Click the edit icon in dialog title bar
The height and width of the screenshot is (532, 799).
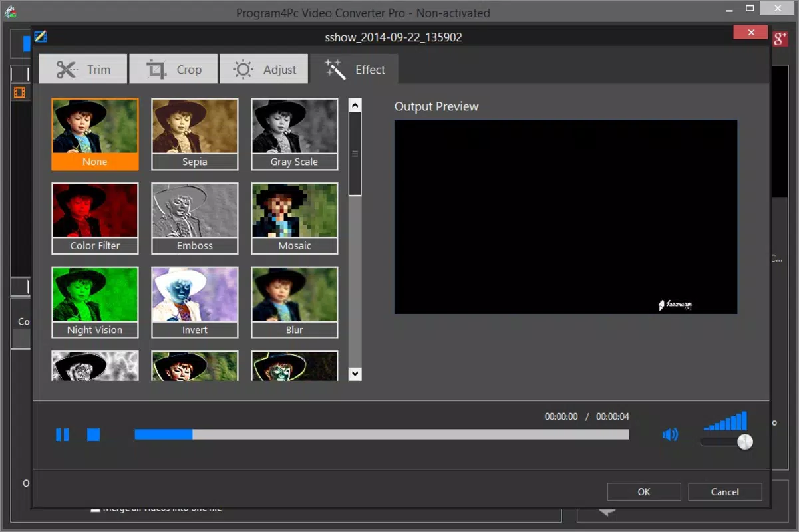(41, 36)
